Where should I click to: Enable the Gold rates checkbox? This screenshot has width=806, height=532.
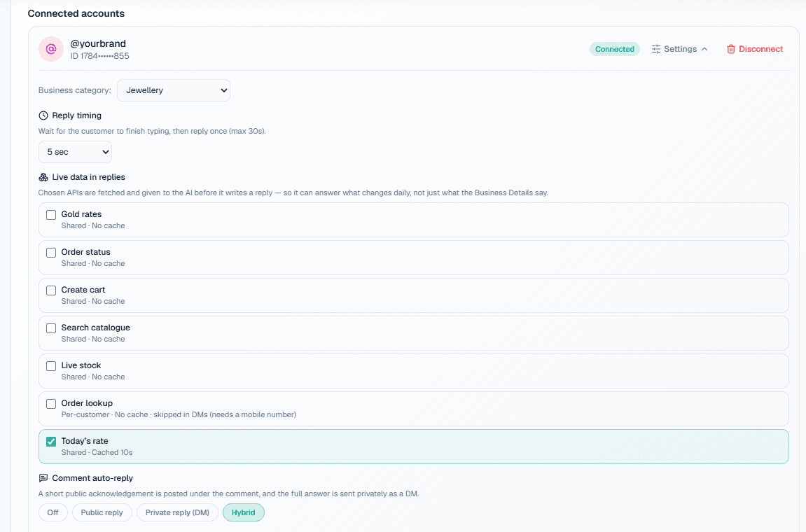coord(51,215)
